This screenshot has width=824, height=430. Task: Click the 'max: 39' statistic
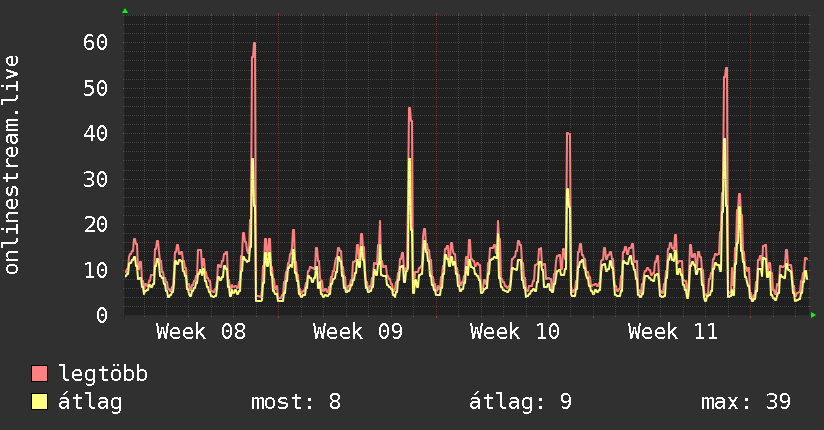click(746, 402)
